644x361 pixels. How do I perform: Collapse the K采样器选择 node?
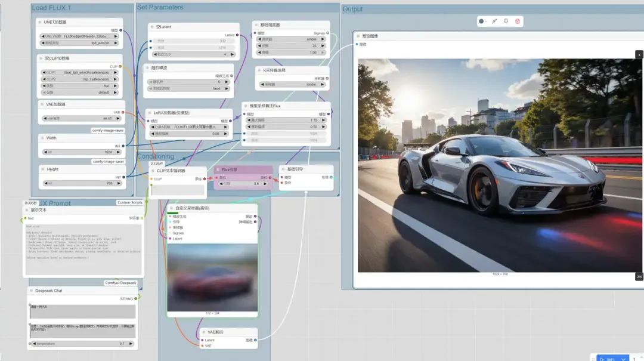(x=259, y=70)
